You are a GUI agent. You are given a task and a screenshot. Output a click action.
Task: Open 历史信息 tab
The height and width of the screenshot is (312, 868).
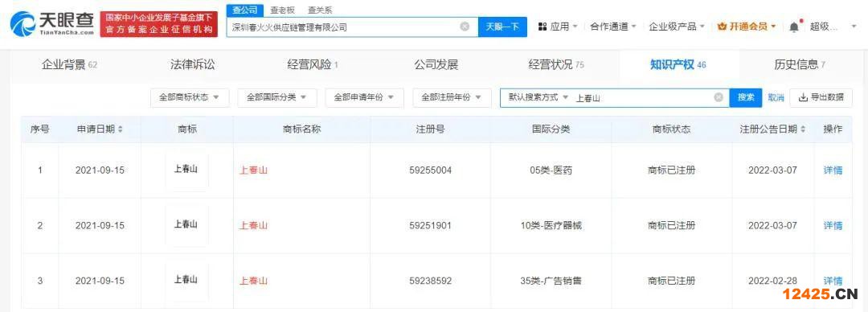coord(800,65)
